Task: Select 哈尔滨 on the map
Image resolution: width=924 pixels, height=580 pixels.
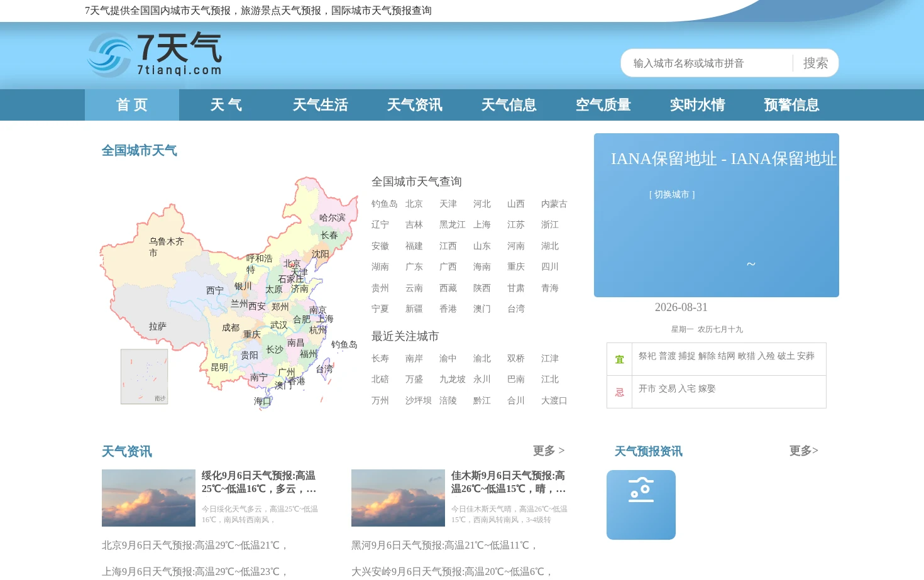Action: coord(333,217)
